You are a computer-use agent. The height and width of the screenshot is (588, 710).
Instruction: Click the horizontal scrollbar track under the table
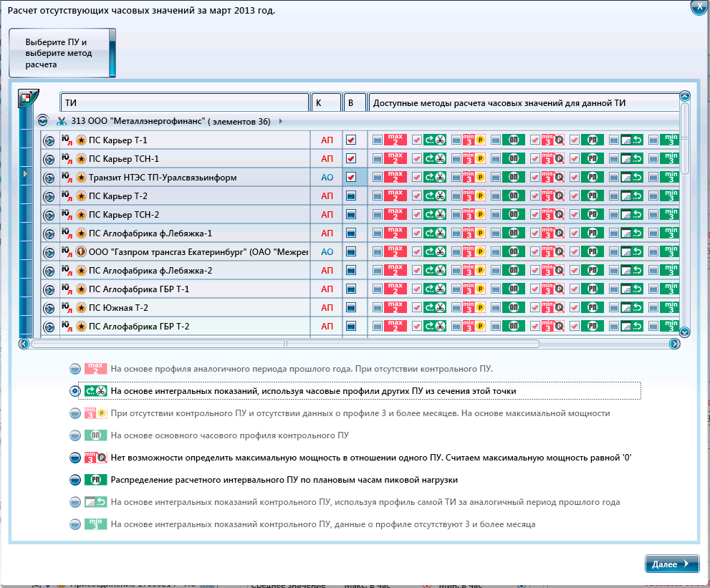coord(430,344)
